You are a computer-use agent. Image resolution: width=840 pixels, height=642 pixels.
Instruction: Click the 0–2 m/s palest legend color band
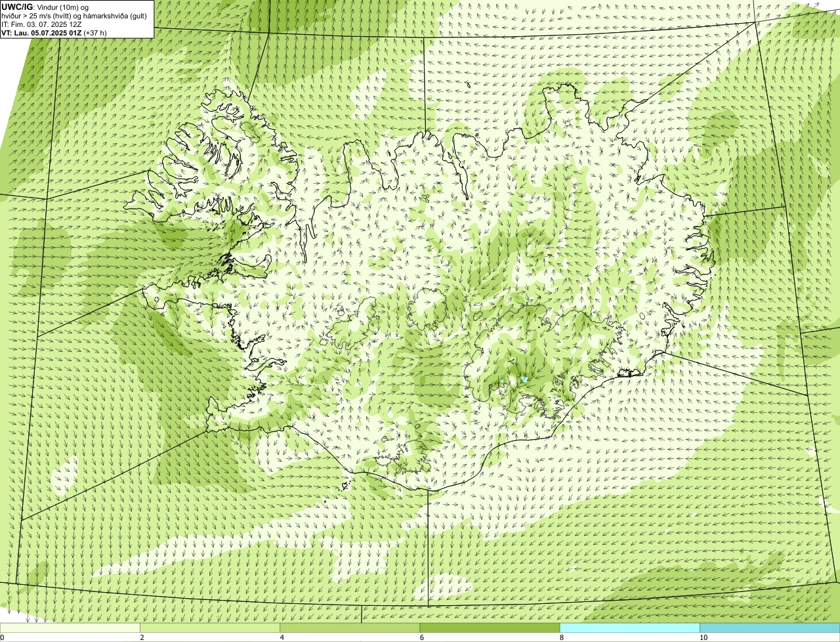click(x=70, y=628)
